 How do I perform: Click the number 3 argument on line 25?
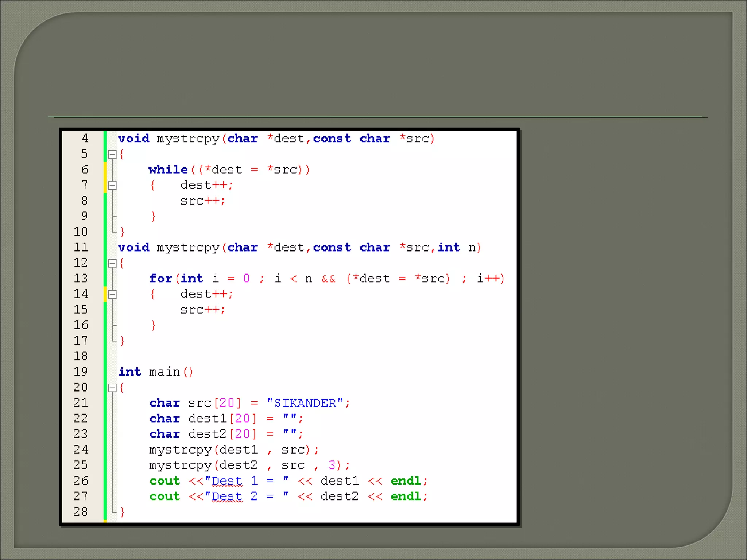[x=332, y=465]
